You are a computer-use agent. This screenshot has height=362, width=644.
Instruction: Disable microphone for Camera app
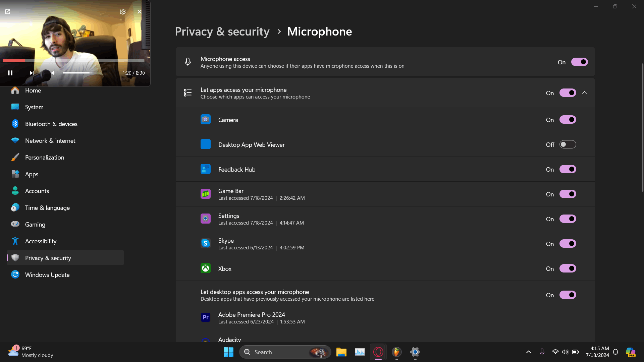[x=568, y=120]
